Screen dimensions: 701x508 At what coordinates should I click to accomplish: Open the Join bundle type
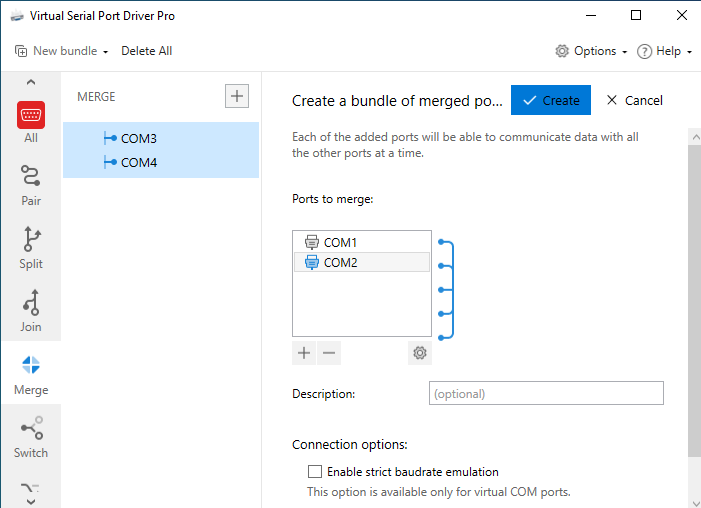coord(31,311)
